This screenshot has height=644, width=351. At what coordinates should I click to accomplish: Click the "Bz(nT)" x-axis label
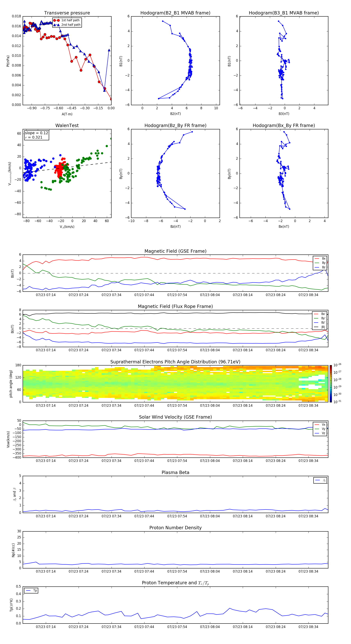pos(175,227)
